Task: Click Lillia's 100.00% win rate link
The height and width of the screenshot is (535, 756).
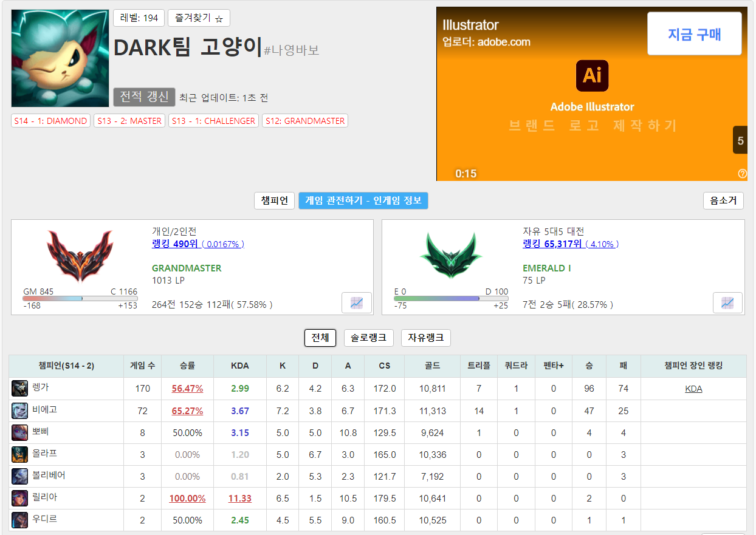Action: coord(187,498)
